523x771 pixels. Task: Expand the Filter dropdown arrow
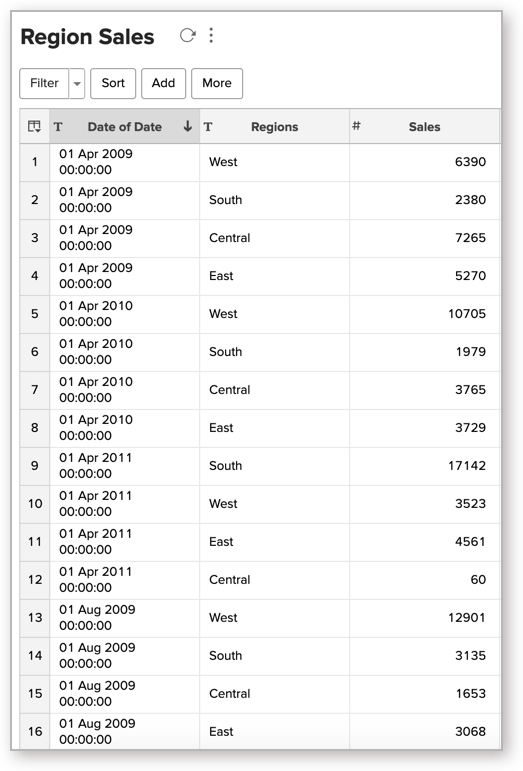[77, 83]
